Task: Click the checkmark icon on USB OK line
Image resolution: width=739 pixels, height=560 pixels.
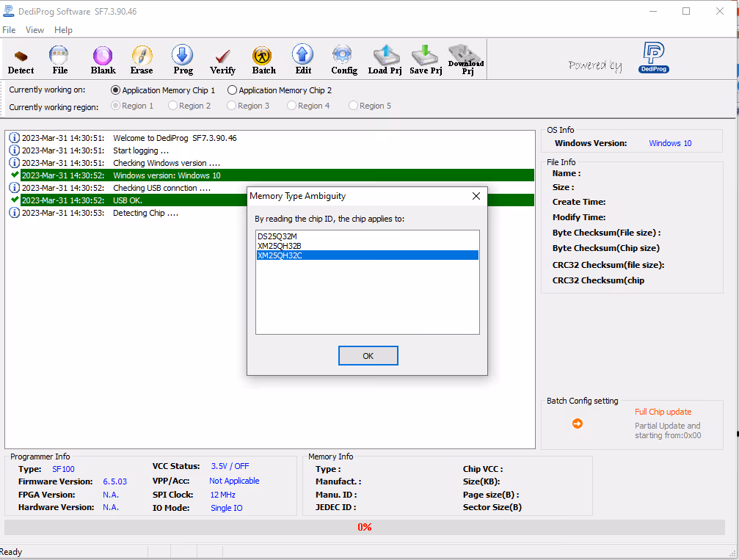Action: pyautogui.click(x=15, y=200)
